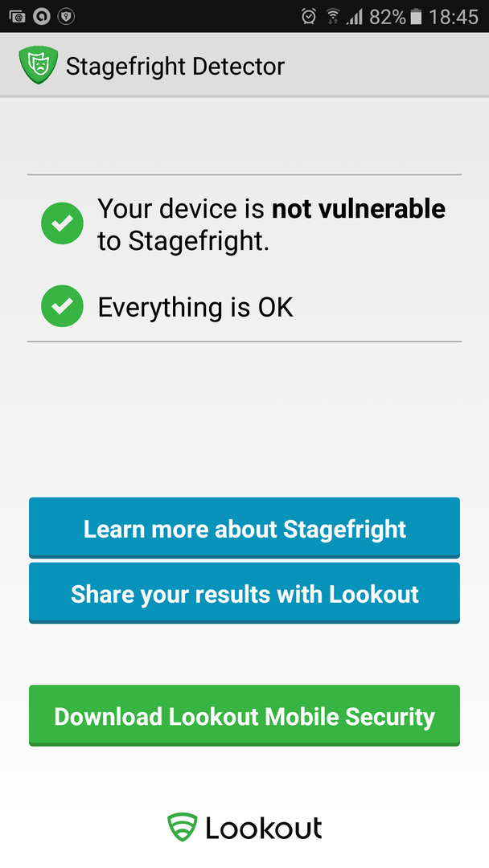Tap the 'Everything is OK' status text
Screen dimensions: 489x868
coord(195,307)
